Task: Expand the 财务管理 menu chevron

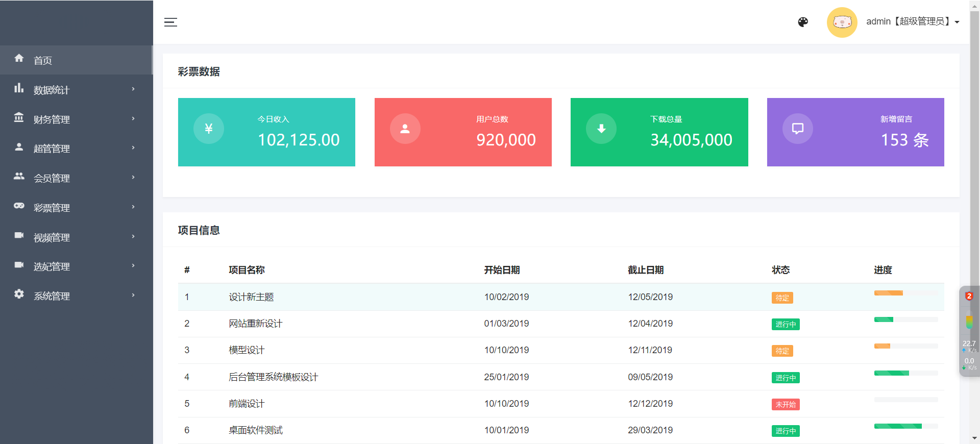Action: click(x=133, y=118)
